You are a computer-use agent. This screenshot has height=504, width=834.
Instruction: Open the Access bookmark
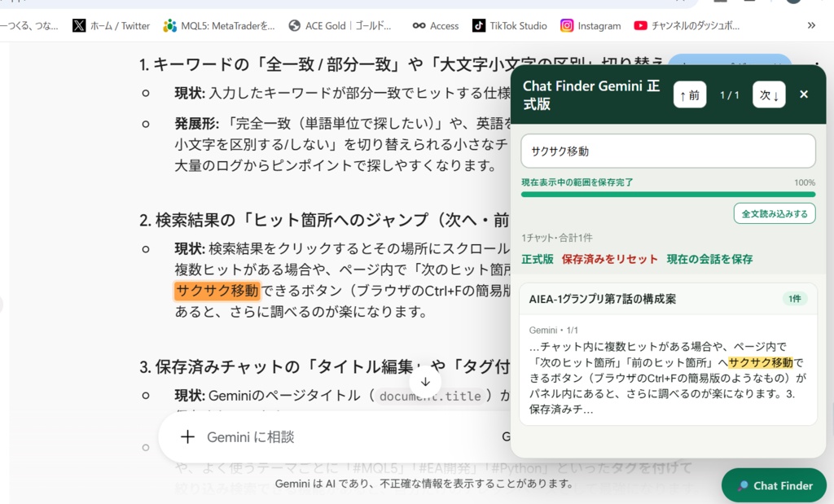tap(436, 25)
